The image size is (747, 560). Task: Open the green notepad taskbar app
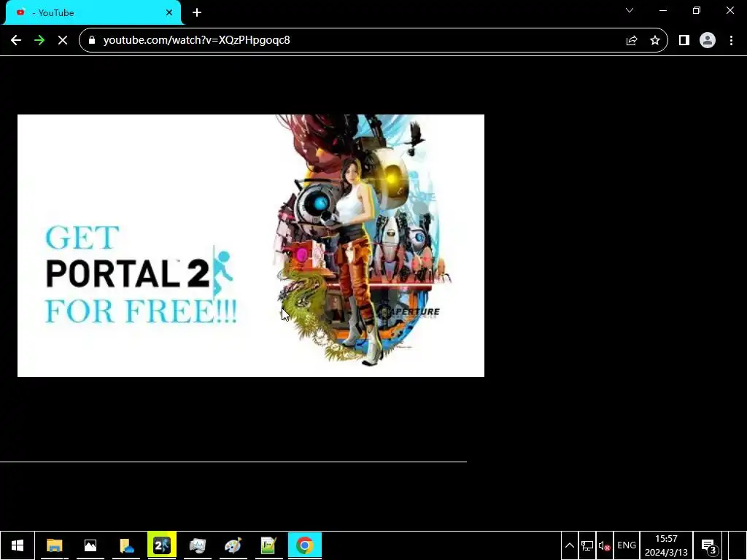coord(268,545)
